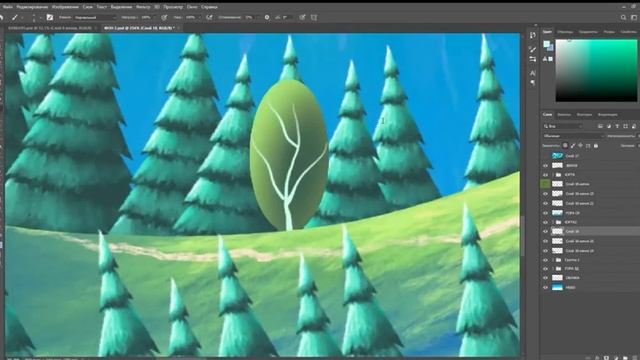640x360 pixels.
Task: Filter layers by adjustment layers icon
Action: click(x=609, y=127)
